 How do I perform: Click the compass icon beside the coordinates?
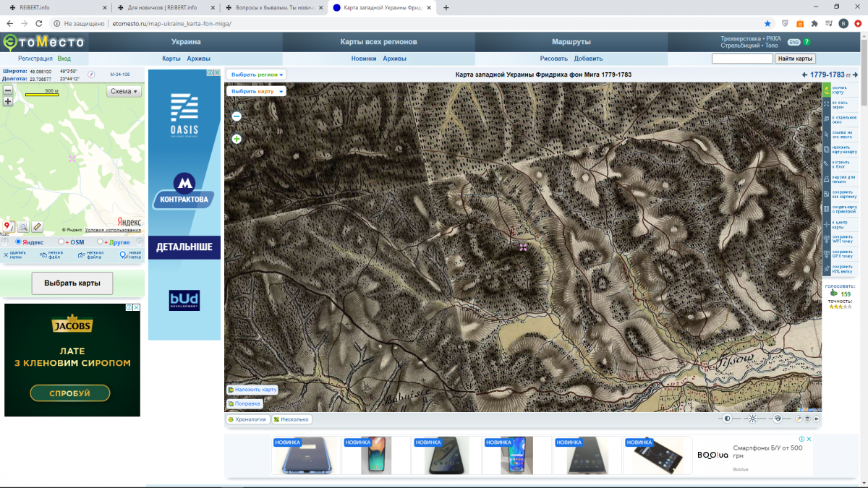point(92,74)
